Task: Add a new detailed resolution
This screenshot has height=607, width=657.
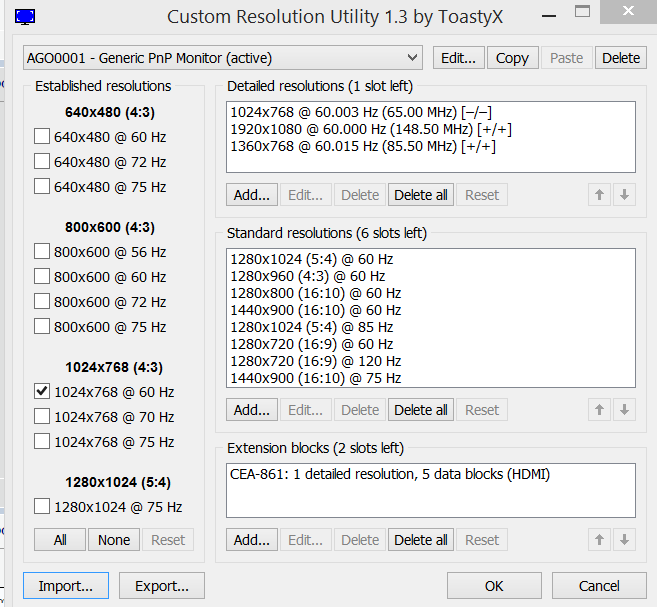Action: 252,195
